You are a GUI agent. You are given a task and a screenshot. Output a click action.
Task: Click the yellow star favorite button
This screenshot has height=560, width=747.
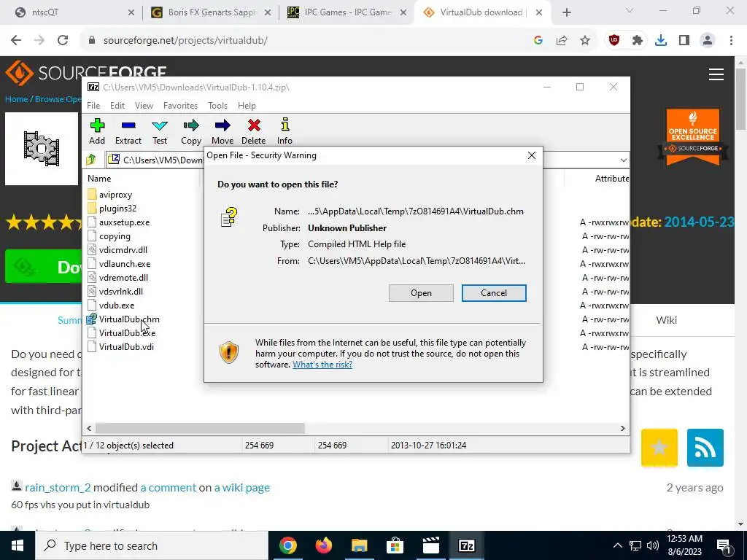pyautogui.click(x=659, y=448)
